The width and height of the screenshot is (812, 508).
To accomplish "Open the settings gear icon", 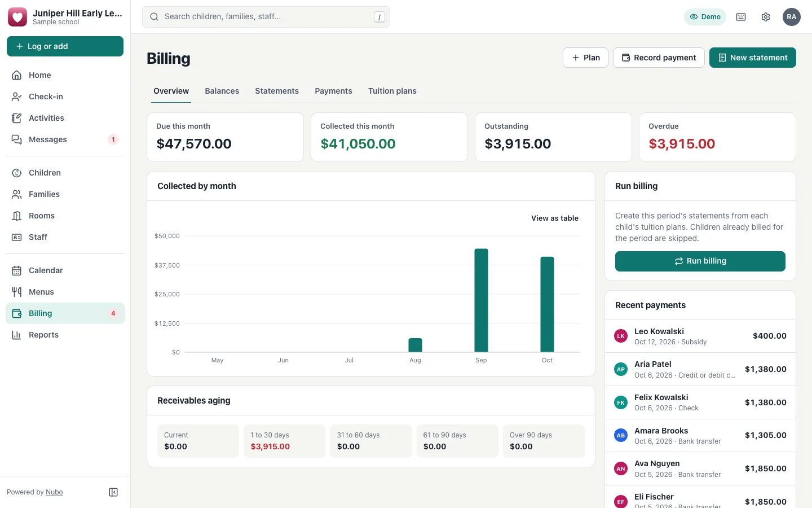I will tap(766, 17).
